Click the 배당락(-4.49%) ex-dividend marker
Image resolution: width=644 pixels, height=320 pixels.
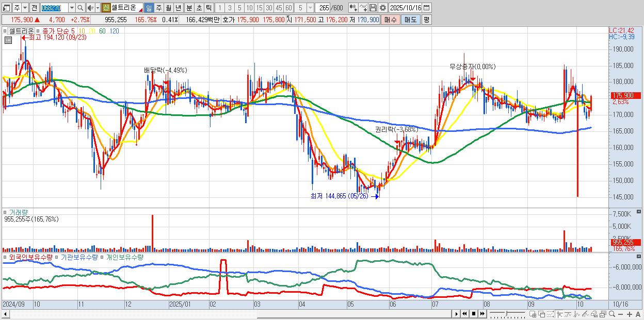165,70
